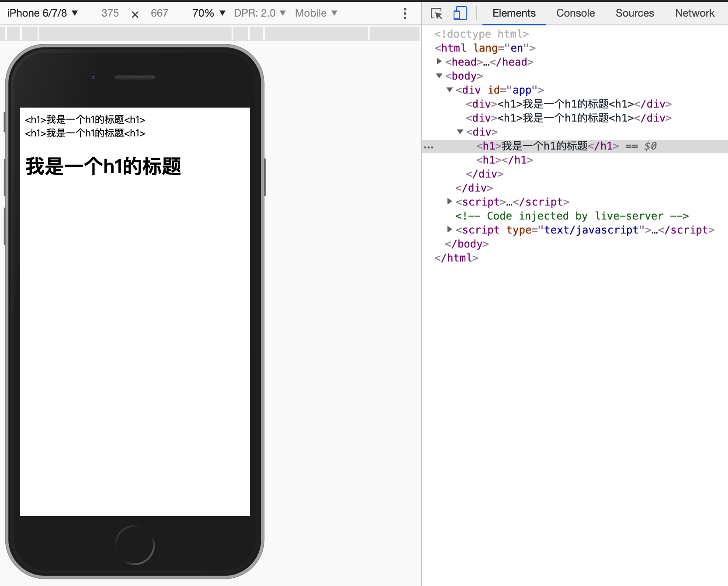This screenshot has height=586, width=728.
Task: Select the live-server injected comment line
Action: (572, 216)
